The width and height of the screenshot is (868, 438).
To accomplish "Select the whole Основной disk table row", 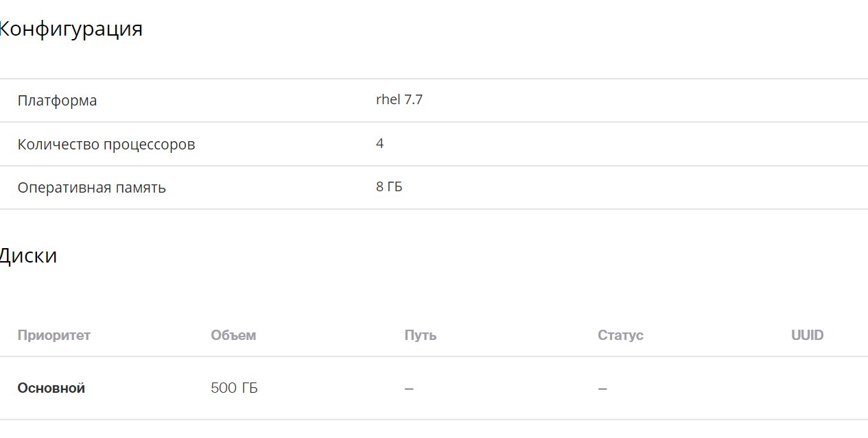I will [434, 388].
